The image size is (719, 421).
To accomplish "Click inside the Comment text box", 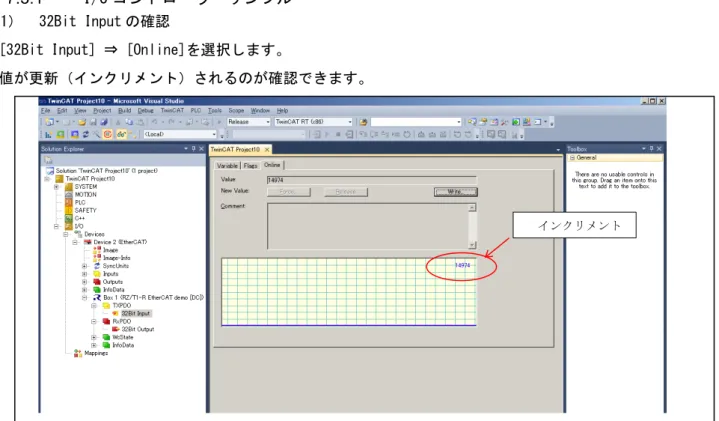I will (x=368, y=226).
